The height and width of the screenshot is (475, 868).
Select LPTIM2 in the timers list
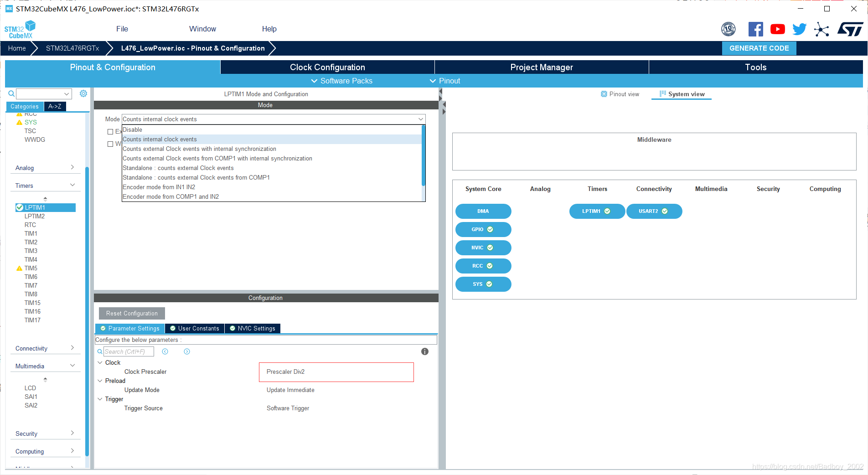coord(35,216)
